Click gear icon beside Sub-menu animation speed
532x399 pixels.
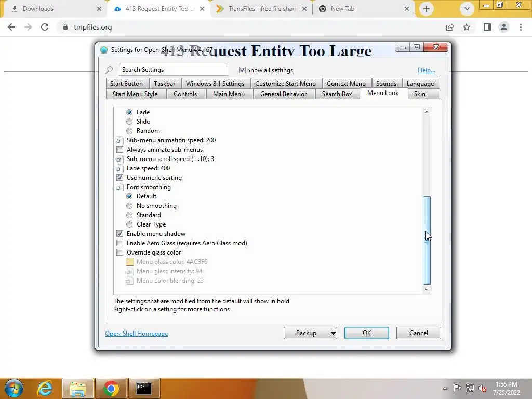pyautogui.click(x=119, y=140)
